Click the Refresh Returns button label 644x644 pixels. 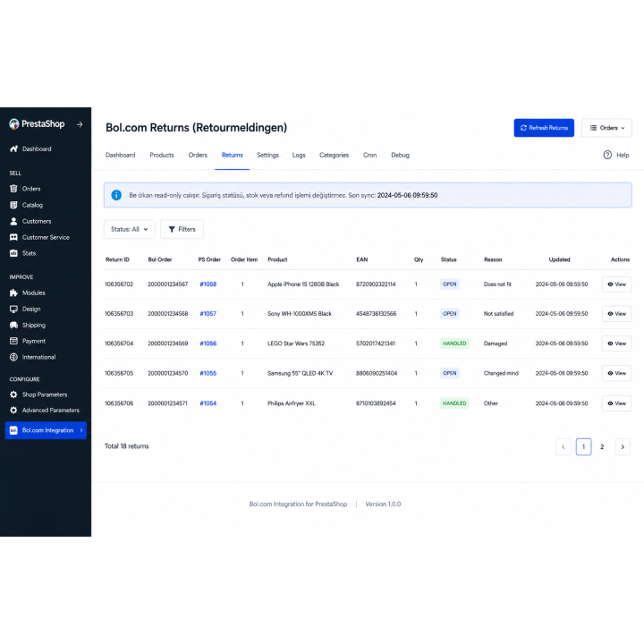click(548, 128)
